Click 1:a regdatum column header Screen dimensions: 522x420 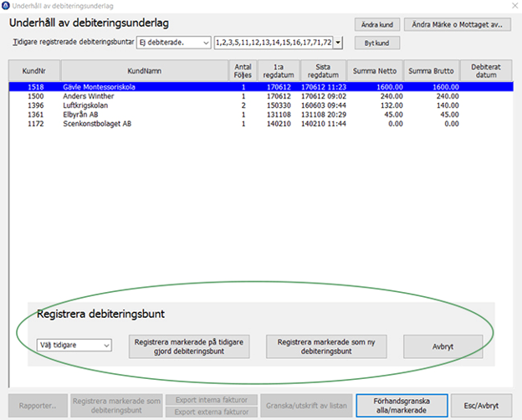point(279,71)
